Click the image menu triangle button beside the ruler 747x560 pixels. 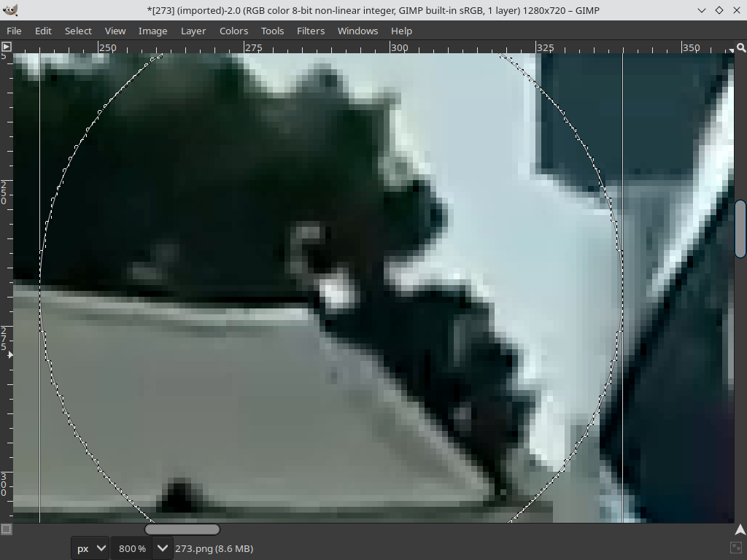point(6,47)
